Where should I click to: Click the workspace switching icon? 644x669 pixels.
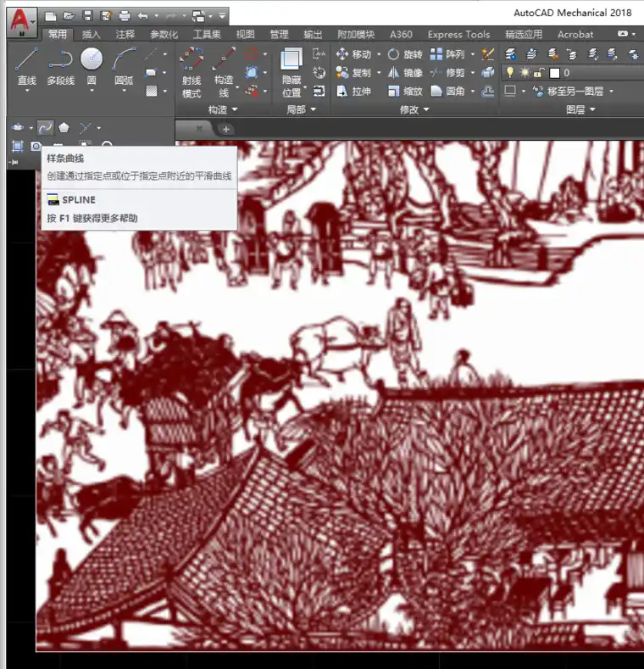199,16
